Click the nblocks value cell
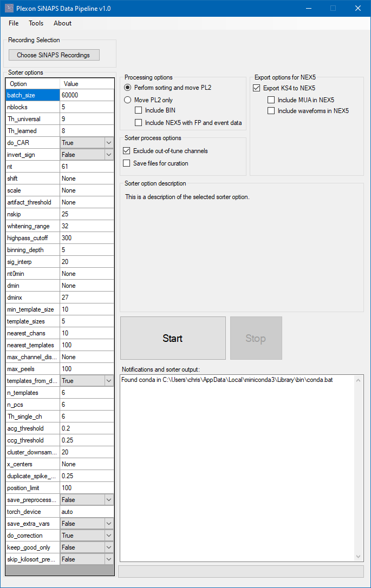Screen dimensions: 371x588 pyautogui.click(x=87, y=107)
